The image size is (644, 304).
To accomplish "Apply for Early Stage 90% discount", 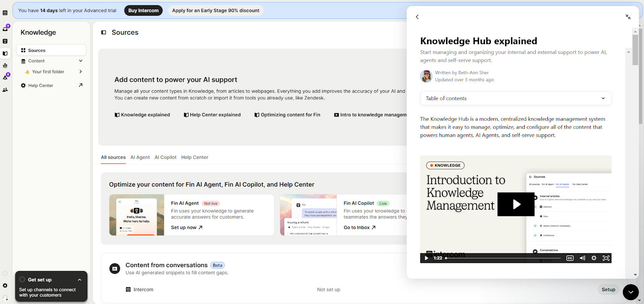I will point(216,10).
